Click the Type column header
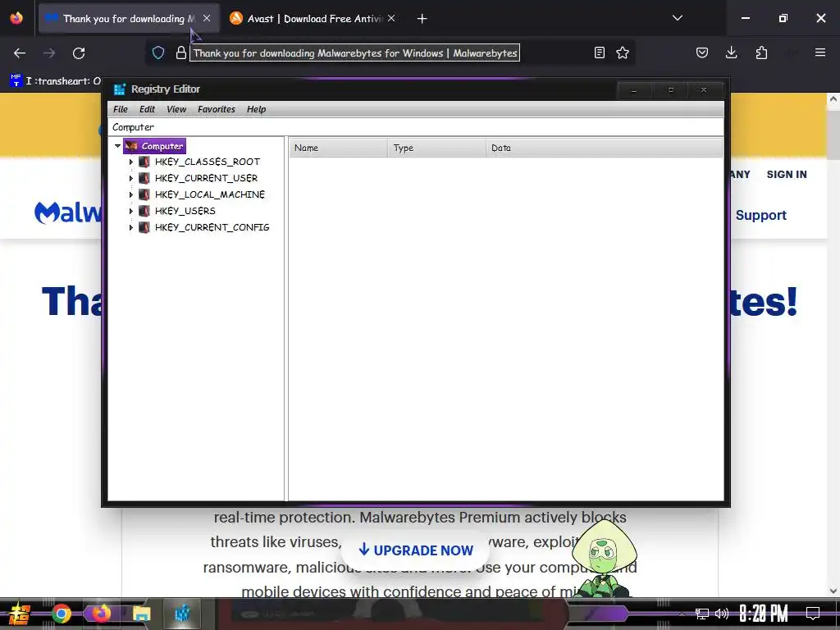 pyautogui.click(x=436, y=148)
